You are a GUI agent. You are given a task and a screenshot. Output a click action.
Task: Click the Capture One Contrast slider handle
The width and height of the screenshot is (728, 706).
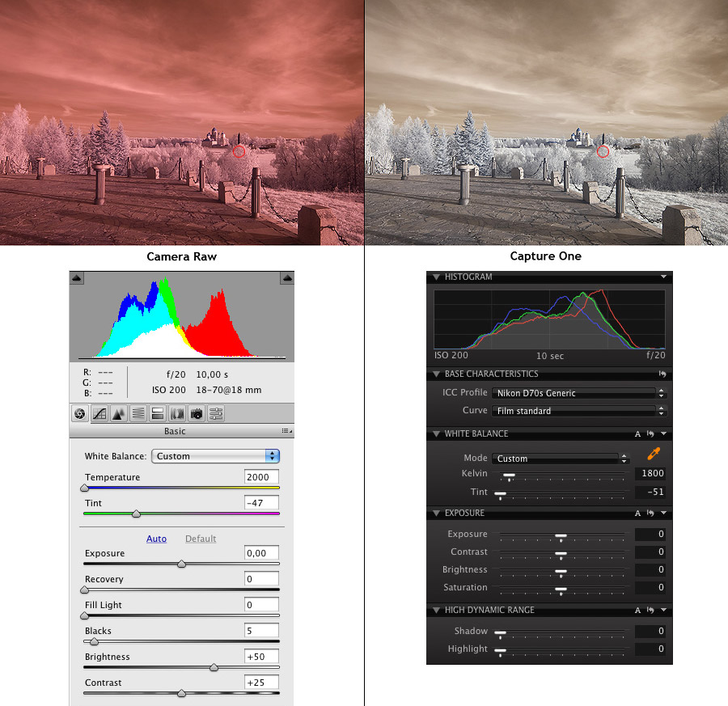tap(561, 555)
